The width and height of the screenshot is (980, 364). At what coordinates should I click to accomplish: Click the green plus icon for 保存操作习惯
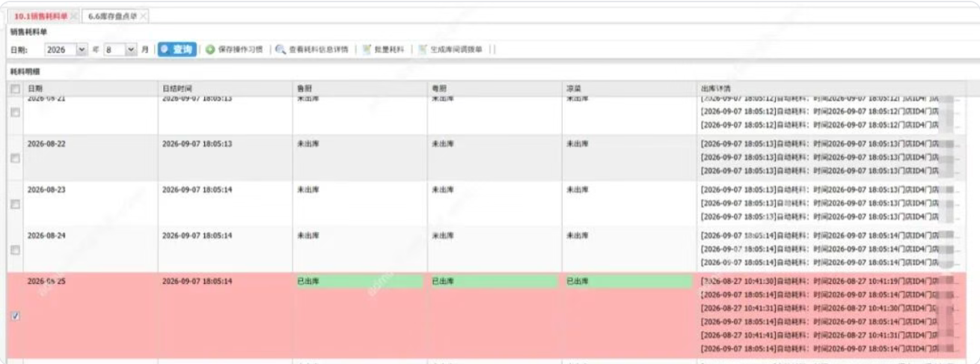coord(210,49)
